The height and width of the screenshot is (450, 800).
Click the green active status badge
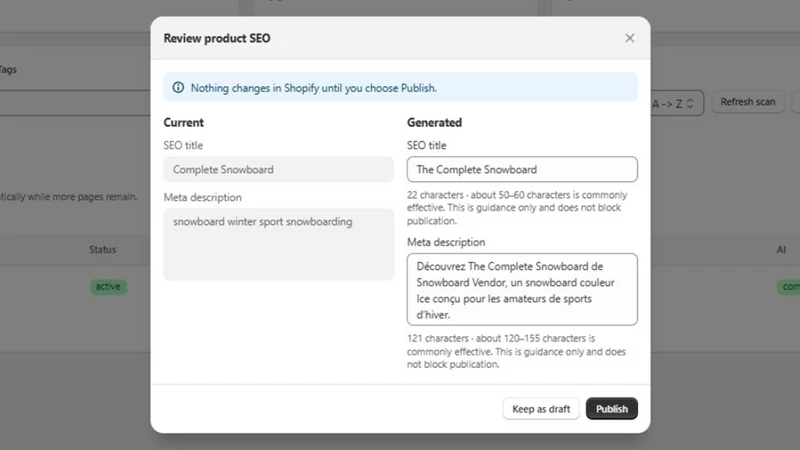(x=108, y=286)
